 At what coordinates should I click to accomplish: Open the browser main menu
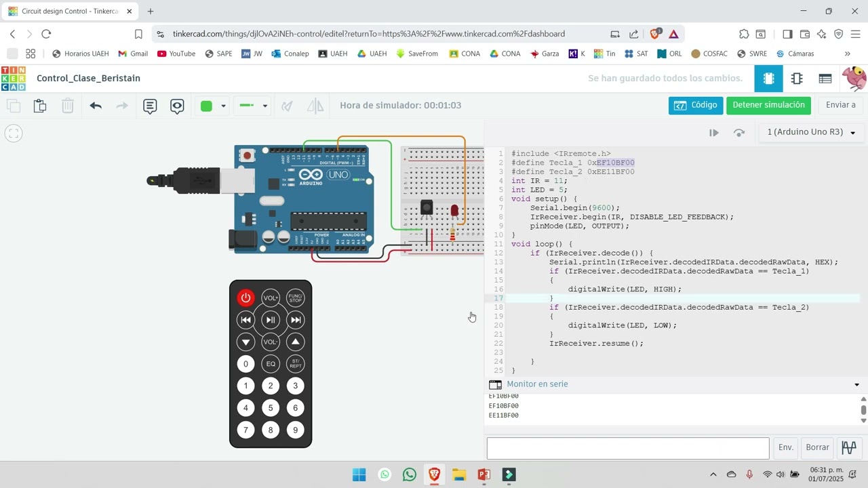[855, 34]
